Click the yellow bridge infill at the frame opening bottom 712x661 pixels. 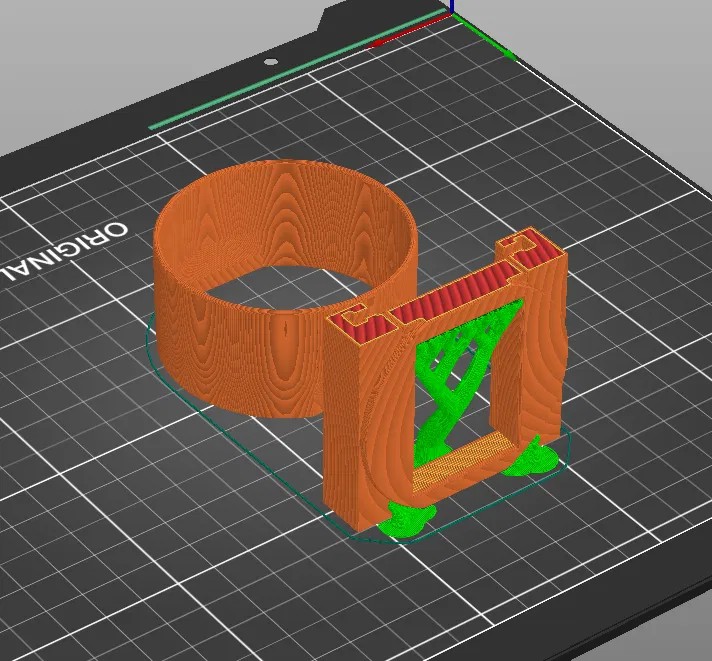[463, 463]
